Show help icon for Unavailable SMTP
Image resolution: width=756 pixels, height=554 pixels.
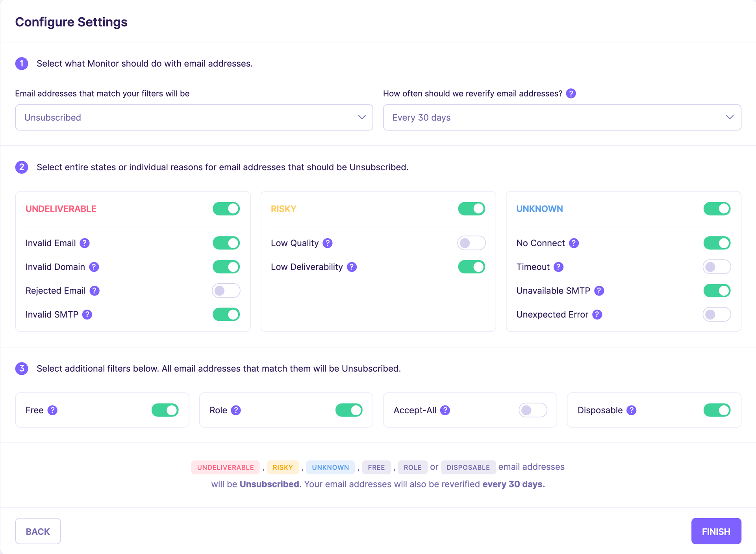(599, 291)
